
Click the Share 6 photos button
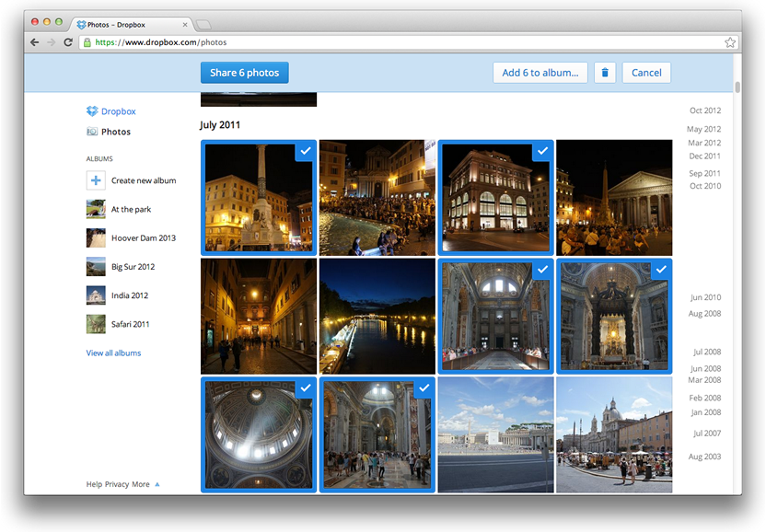pos(244,73)
